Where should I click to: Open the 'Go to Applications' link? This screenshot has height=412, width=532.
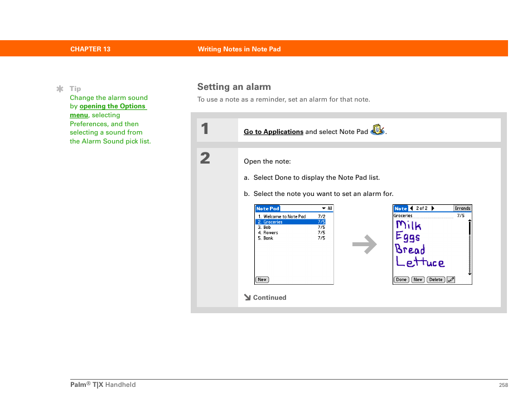(273, 132)
